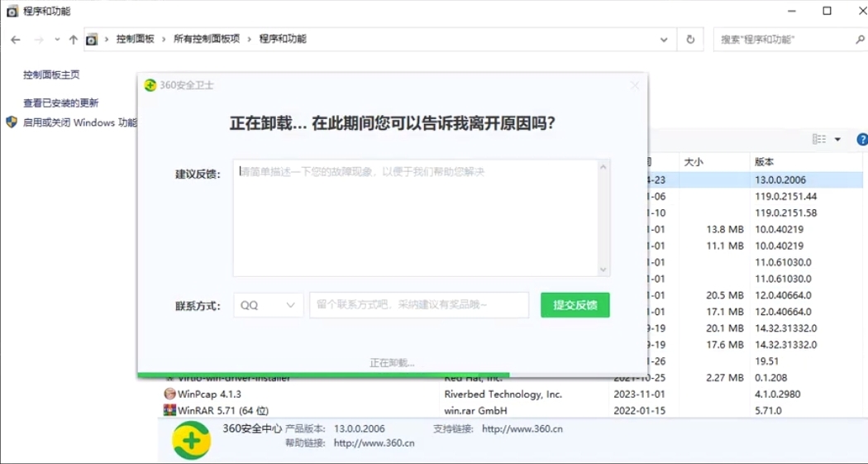Click version 119.0.2151.58 cell
This screenshot has width=868, height=464.
point(786,213)
